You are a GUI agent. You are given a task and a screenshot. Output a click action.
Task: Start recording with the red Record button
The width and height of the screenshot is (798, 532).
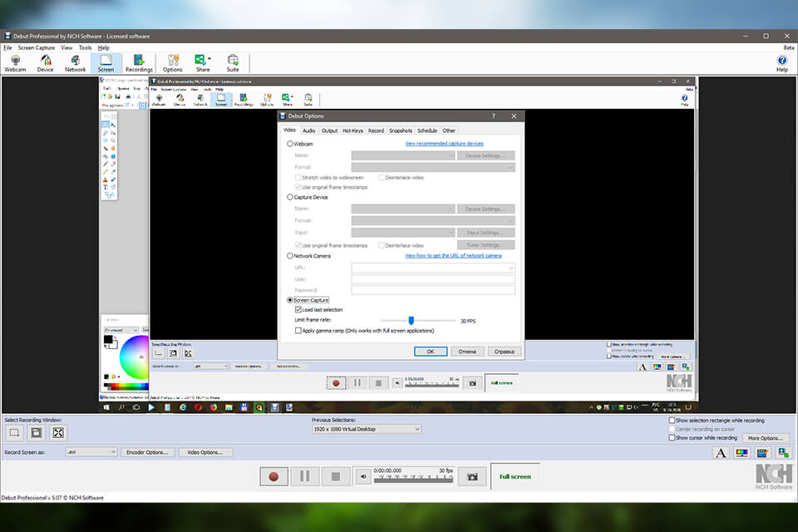(273, 476)
